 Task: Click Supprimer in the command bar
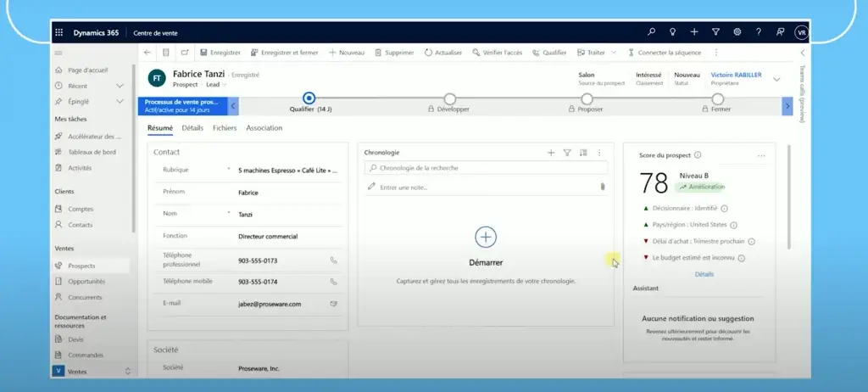pos(394,53)
